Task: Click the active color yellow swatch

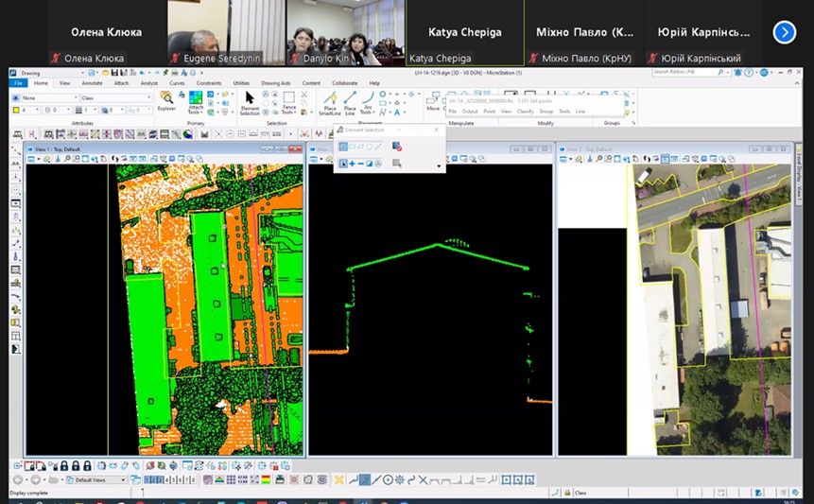Action: [16, 110]
